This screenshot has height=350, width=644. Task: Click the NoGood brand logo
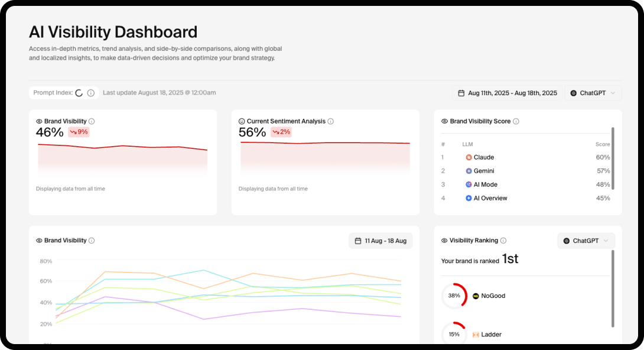click(x=476, y=296)
